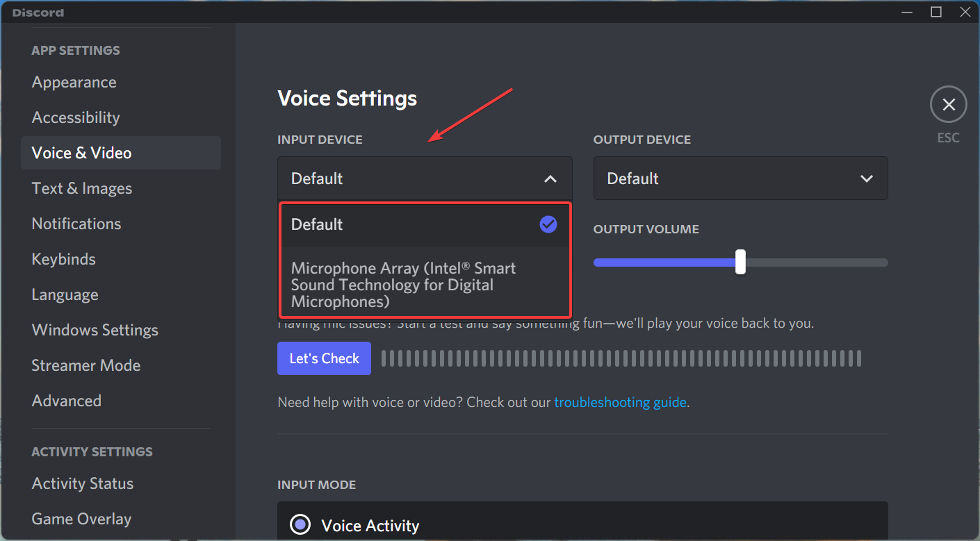This screenshot has width=980, height=541.
Task: Click the mic test level meter
Action: coord(622,358)
